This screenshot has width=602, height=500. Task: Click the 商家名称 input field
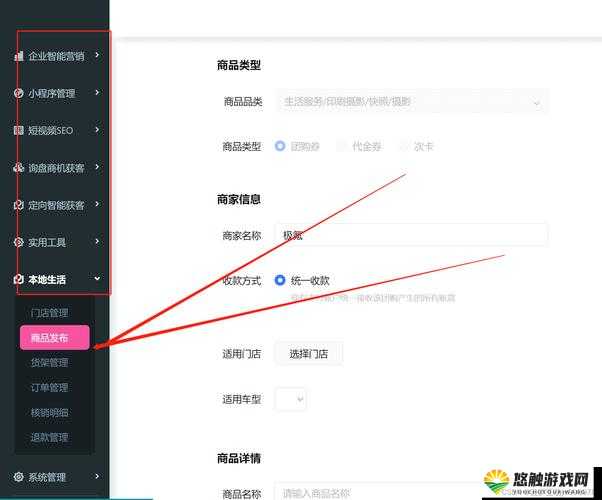tap(412, 235)
